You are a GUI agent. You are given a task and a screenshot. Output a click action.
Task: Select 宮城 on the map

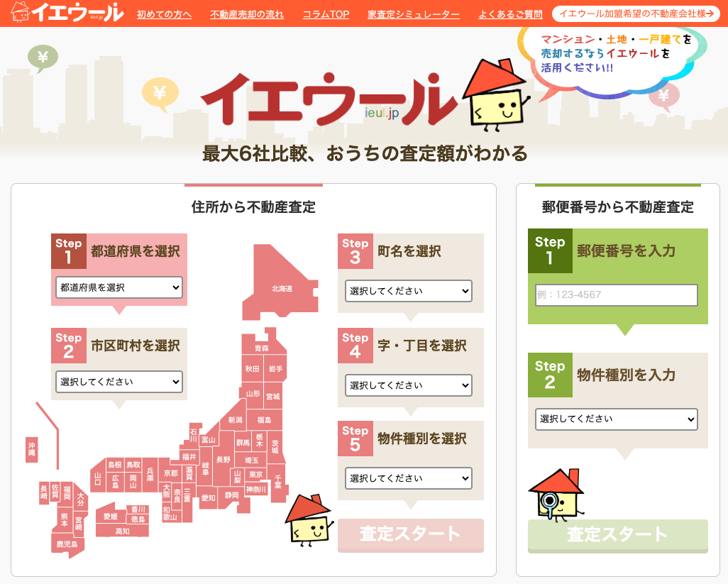pos(273,397)
